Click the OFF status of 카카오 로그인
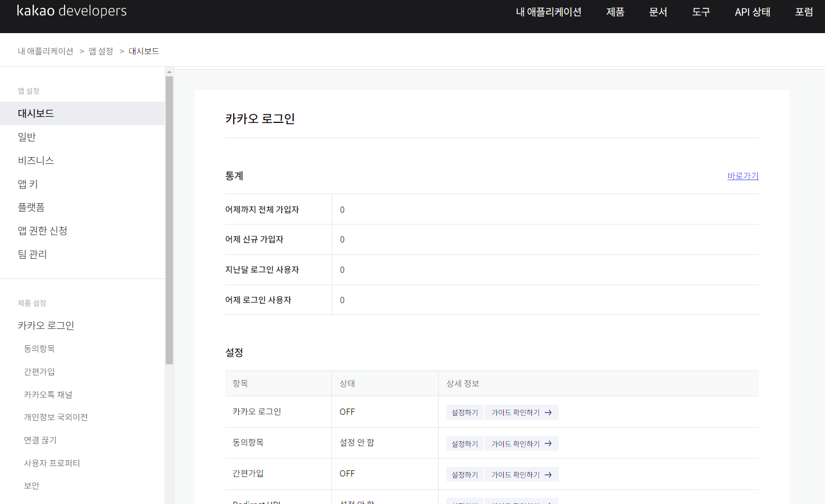The width and height of the screenshot is (825, 504). click(x=347, y=412)
